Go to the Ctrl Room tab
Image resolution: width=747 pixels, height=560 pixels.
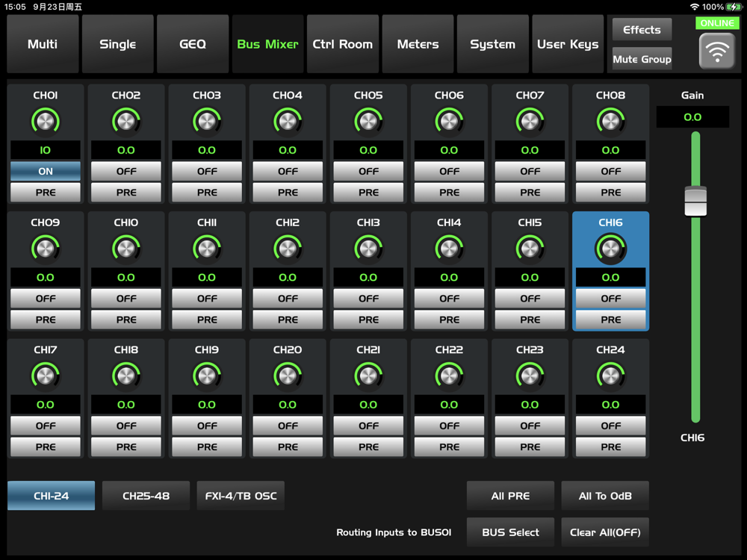point(343,44)
